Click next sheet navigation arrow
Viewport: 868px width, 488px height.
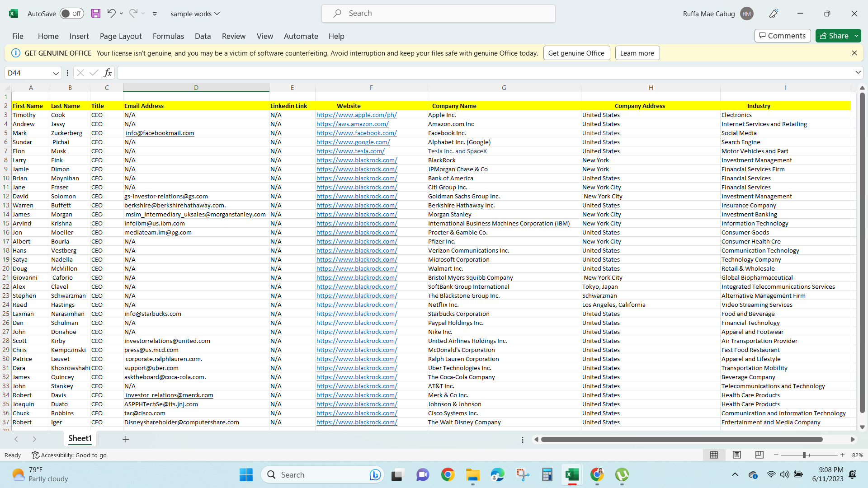34,439
